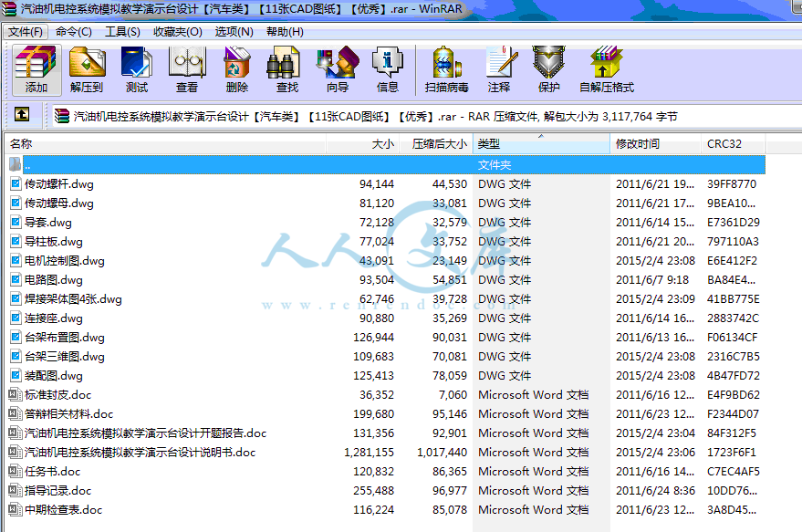Click the Word icon of 任务书.doc
The height and width of the screenshot is (532, 802).
point(15,471)
